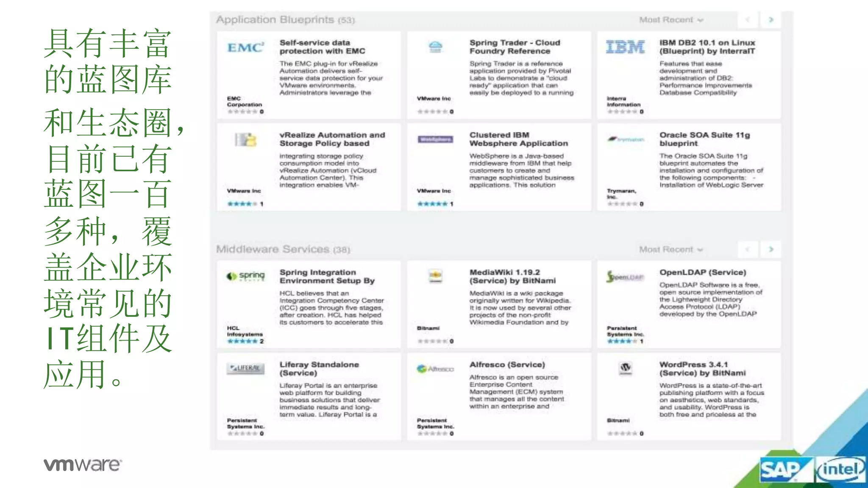Click the Alfresco logo icon
This screenshot has width=868, height=488.
point(435,369)
